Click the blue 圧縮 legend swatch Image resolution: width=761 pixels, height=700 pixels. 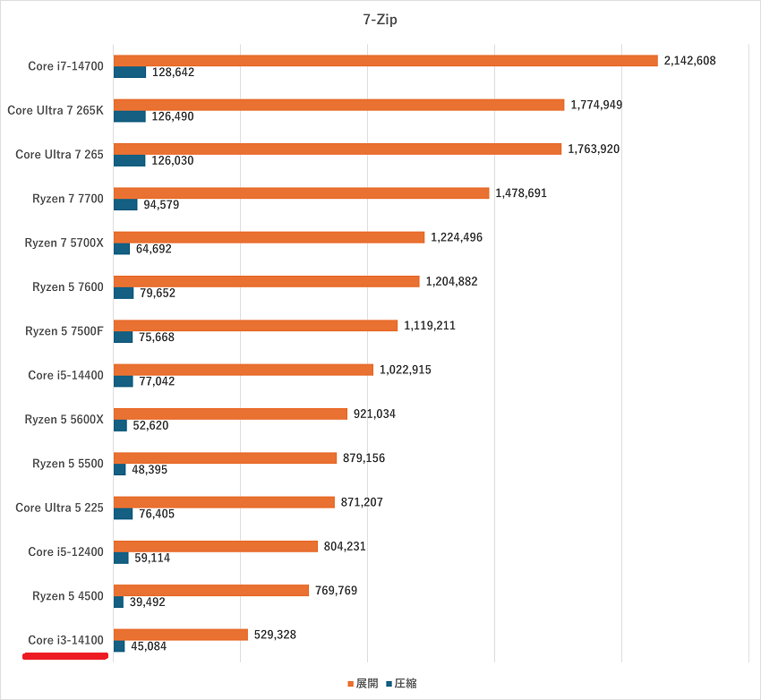tap(389, 685)
